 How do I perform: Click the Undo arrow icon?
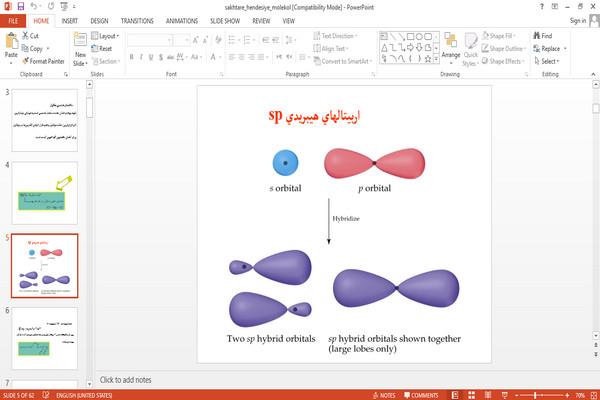34,7
